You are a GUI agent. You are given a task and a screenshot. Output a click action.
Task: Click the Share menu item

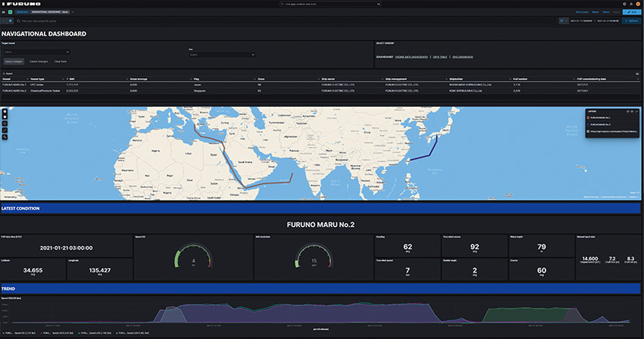(x=595, y=12)
